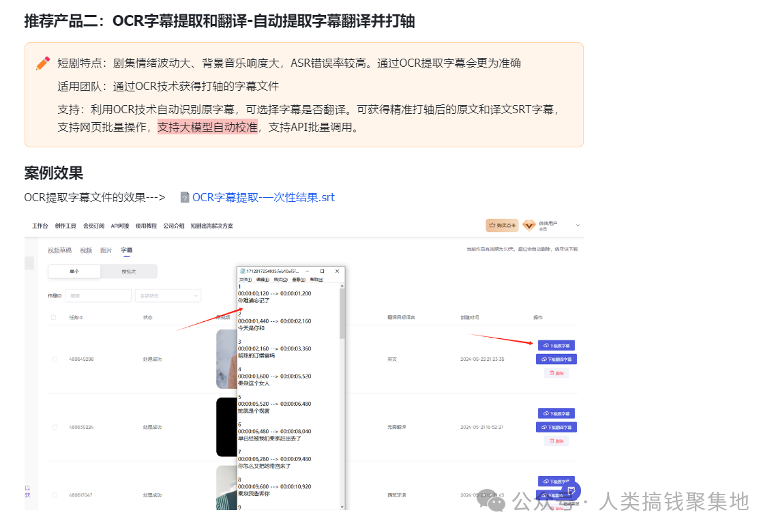Click the crown icon on the 购买点卡 button
Image resolution: width=774 pixels, height=532 pixels.
(x=492, y=225)
